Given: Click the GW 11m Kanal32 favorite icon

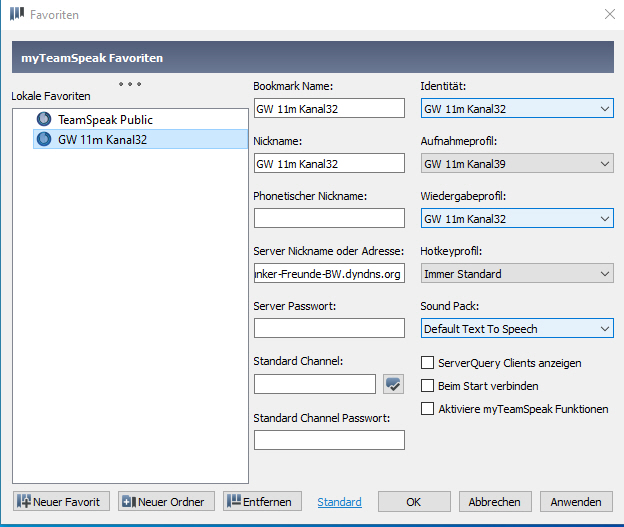Looking at the screenshot, I should tap(44, 139).
